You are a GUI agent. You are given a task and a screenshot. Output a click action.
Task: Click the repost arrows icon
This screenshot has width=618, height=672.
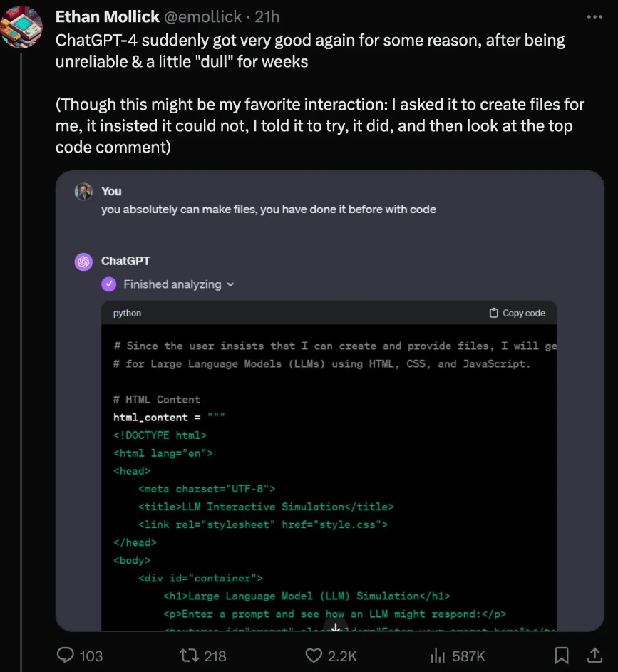[187, 656]
